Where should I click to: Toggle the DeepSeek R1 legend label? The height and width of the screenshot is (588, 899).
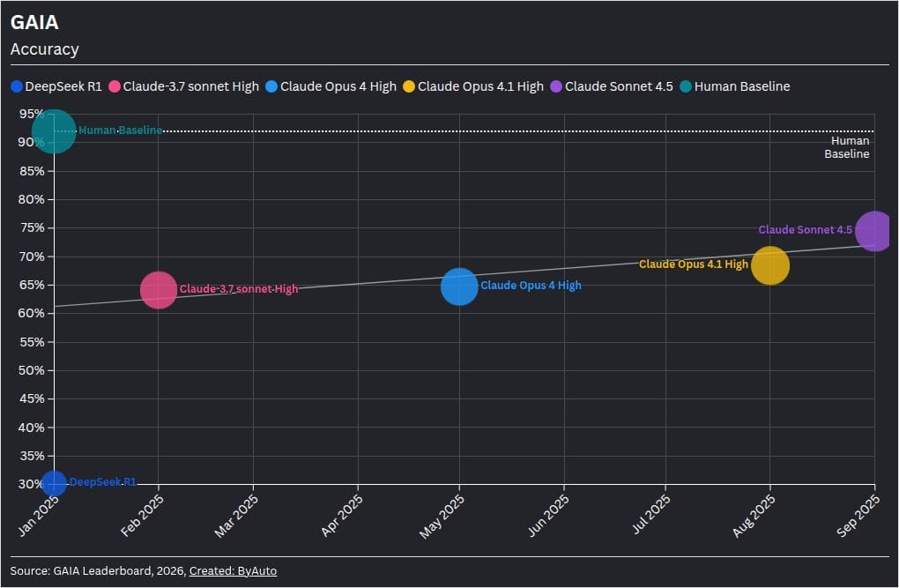coord(63,86)
